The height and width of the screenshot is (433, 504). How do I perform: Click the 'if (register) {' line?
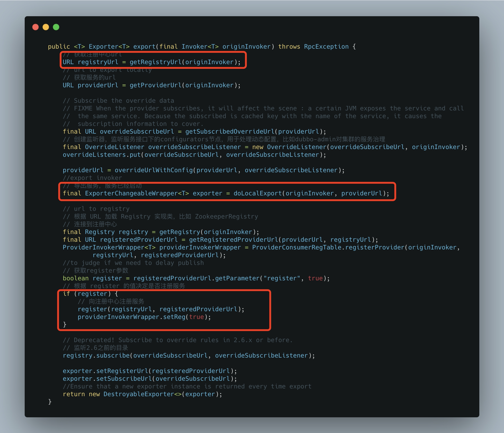click(91, 294)
